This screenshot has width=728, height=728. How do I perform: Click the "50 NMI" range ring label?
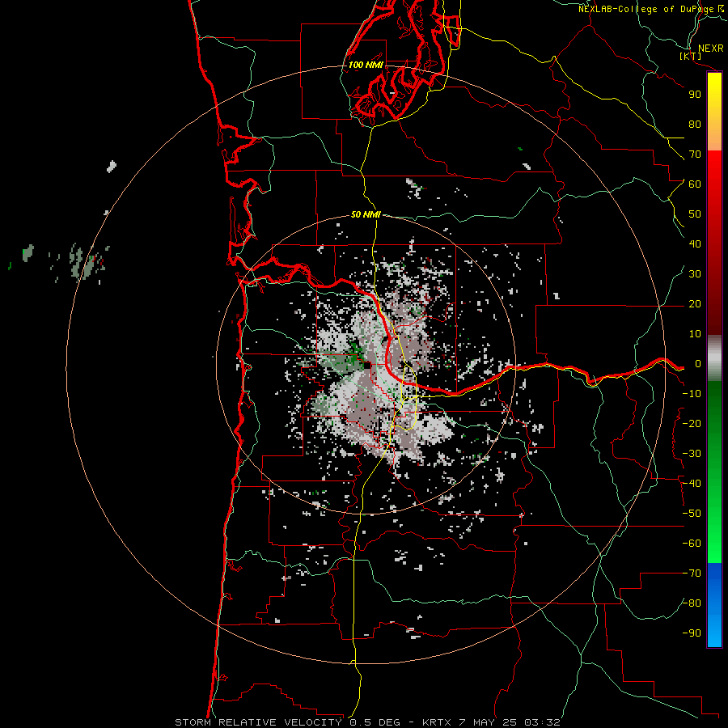pos(366,214)
